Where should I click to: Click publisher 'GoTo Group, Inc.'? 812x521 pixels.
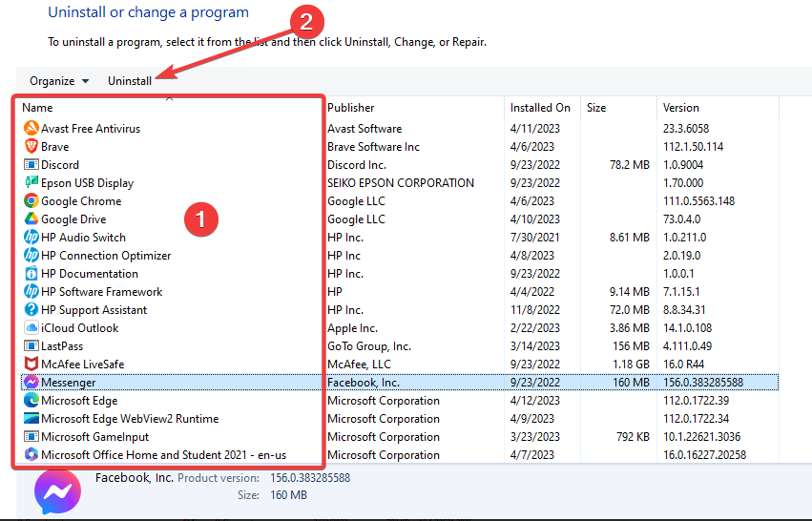point(368,346)
